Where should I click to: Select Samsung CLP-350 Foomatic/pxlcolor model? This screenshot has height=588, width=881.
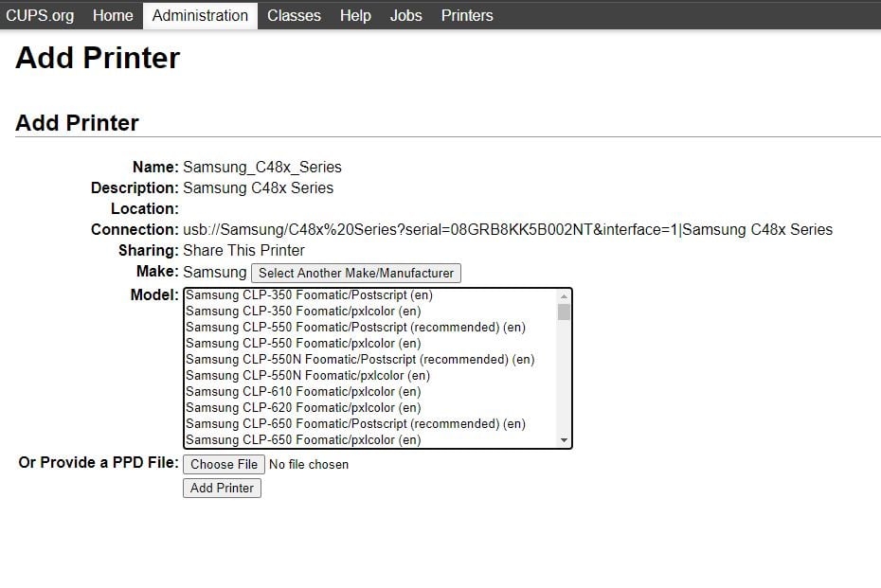[x=303, y=311]
